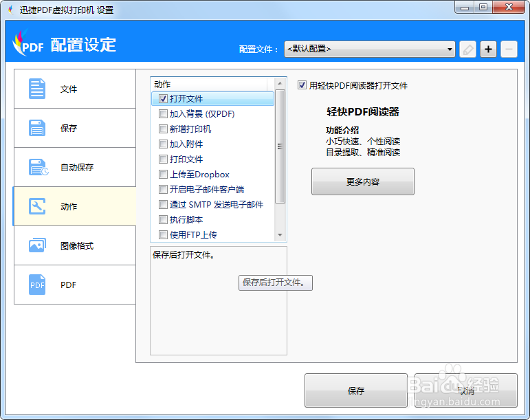Open the 图像格式 tab
The image size is (530, 420).
pos(75,245)
